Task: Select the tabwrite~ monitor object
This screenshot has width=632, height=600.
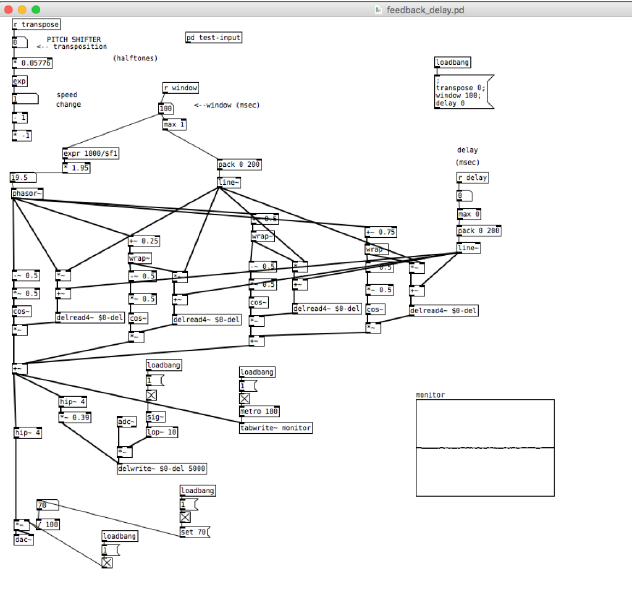Action: pyautogui.click(x=276, y=428)
